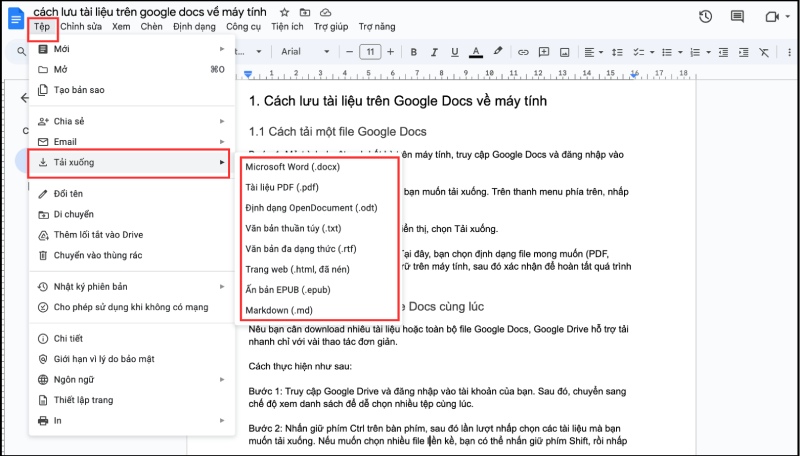The image size is (800, 456).
Task: Select Chuyển vào thùng rác
Action: (x=132, y=255)
